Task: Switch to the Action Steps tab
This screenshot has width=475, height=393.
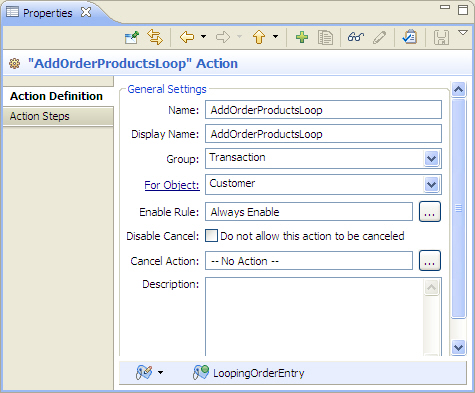Action: click(58, 116)
